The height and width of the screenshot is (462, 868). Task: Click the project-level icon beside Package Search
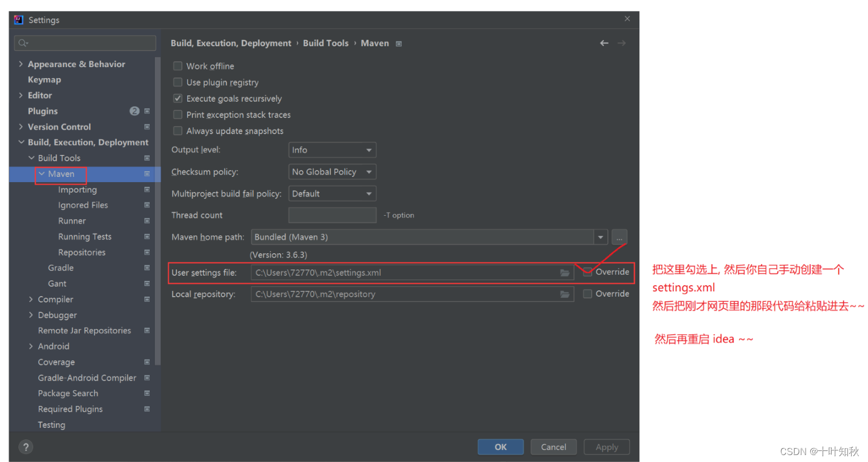click(147, 393)
